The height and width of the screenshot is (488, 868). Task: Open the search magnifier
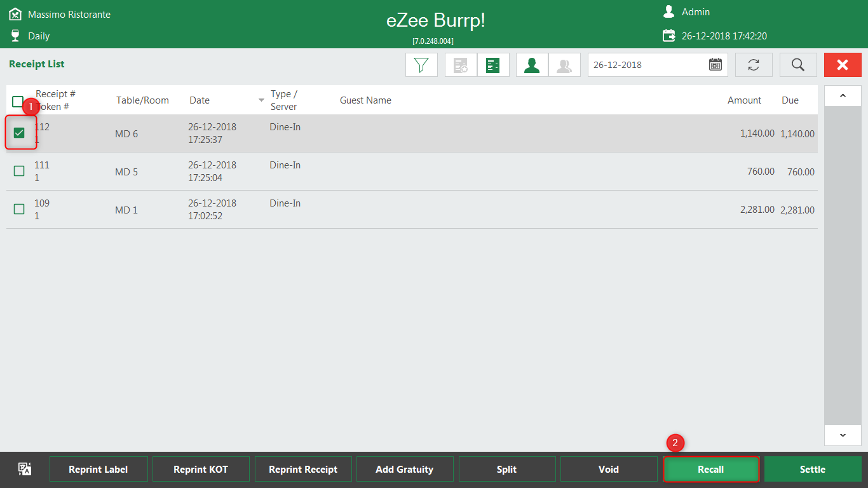tap(798, 65)
